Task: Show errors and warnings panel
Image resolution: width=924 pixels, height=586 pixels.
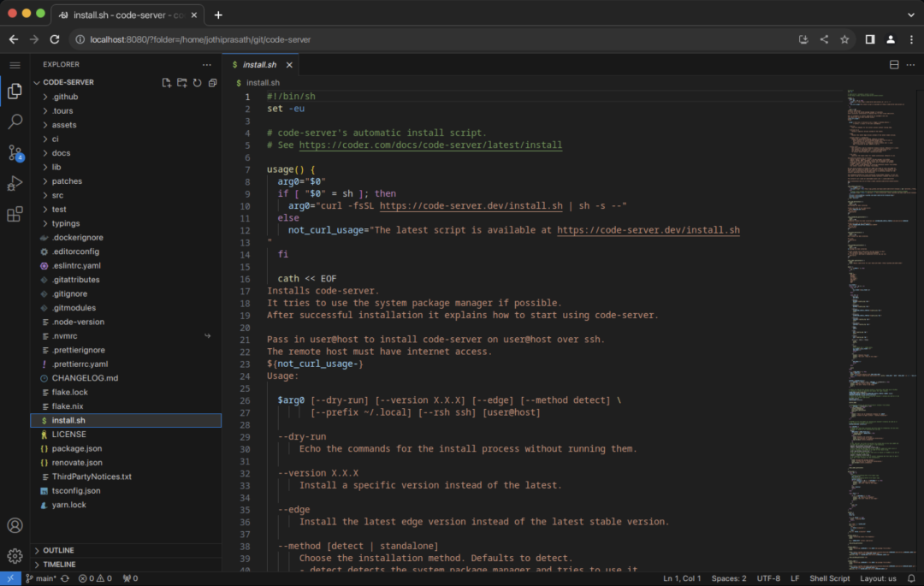Action: pos(95,578)
